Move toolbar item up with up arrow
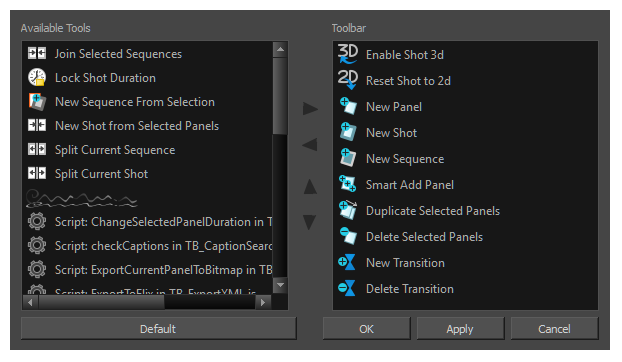Screen dimensions: 622x362 click(x=310, y=186)
